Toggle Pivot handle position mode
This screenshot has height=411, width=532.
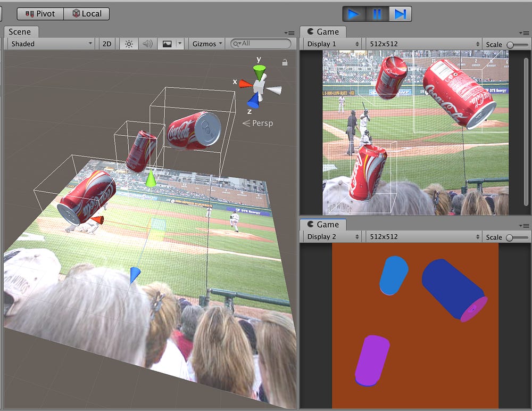(40, 14)
